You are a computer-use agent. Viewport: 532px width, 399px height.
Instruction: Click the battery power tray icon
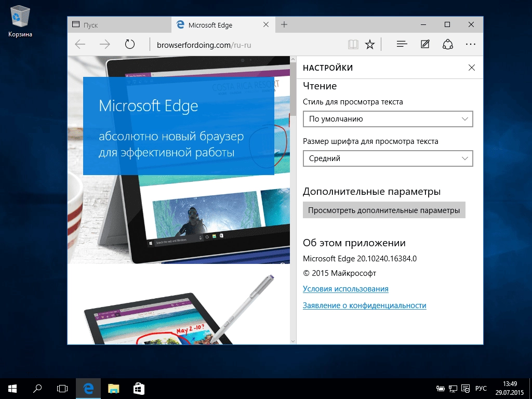tap(441, 389)
